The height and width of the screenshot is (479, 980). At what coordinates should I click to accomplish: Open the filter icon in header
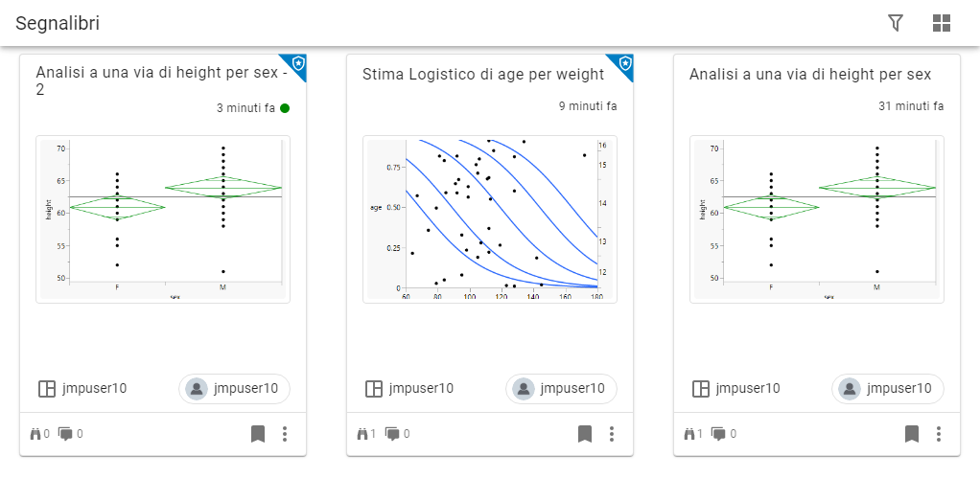click(x=896, y=23)
